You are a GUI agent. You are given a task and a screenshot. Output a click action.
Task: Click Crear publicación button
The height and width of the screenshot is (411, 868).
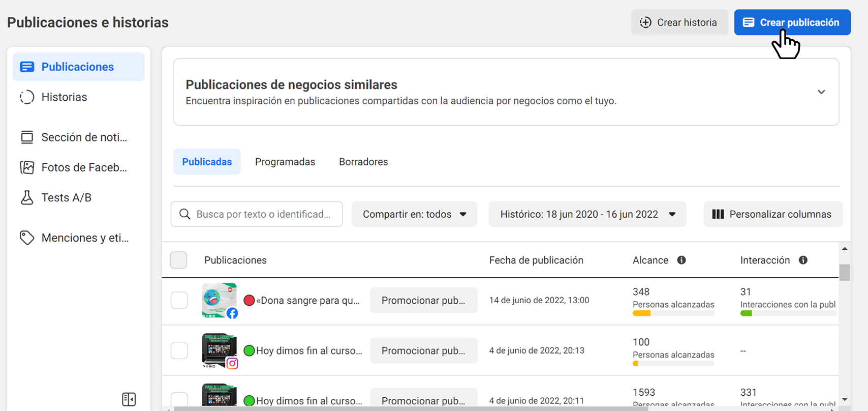coord(792,22)
